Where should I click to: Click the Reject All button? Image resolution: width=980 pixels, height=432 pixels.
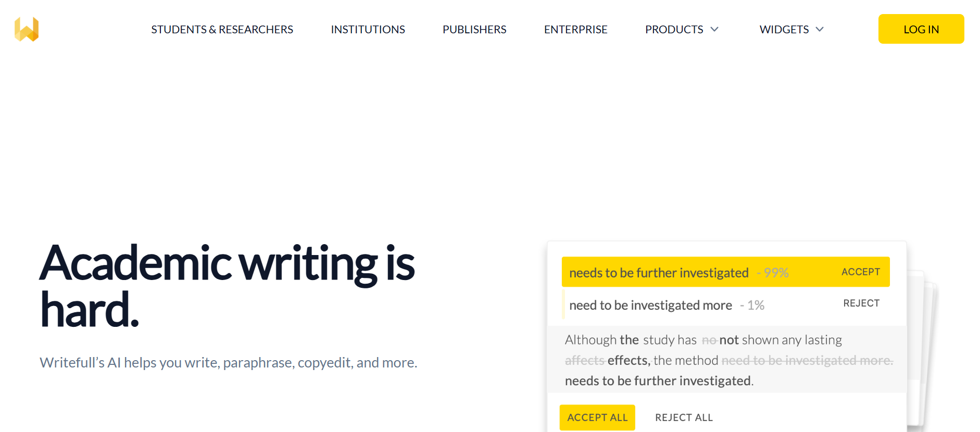tap(684, 417)
